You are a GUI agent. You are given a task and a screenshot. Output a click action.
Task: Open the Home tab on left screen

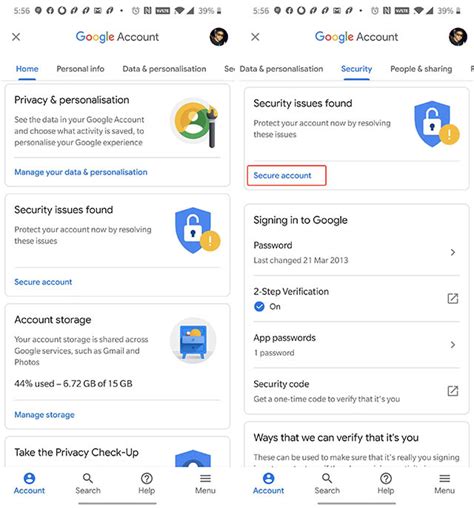[x=27, y=69]
